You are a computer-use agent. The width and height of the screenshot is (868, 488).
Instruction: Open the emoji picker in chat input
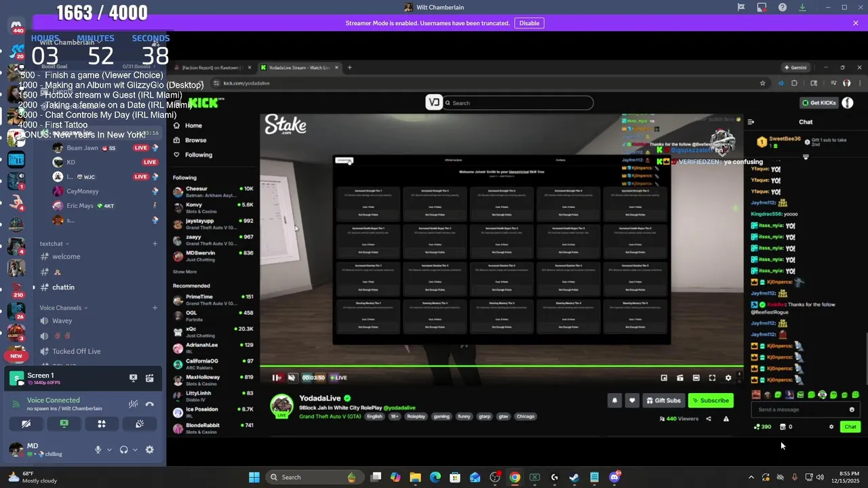click(852, 409)
